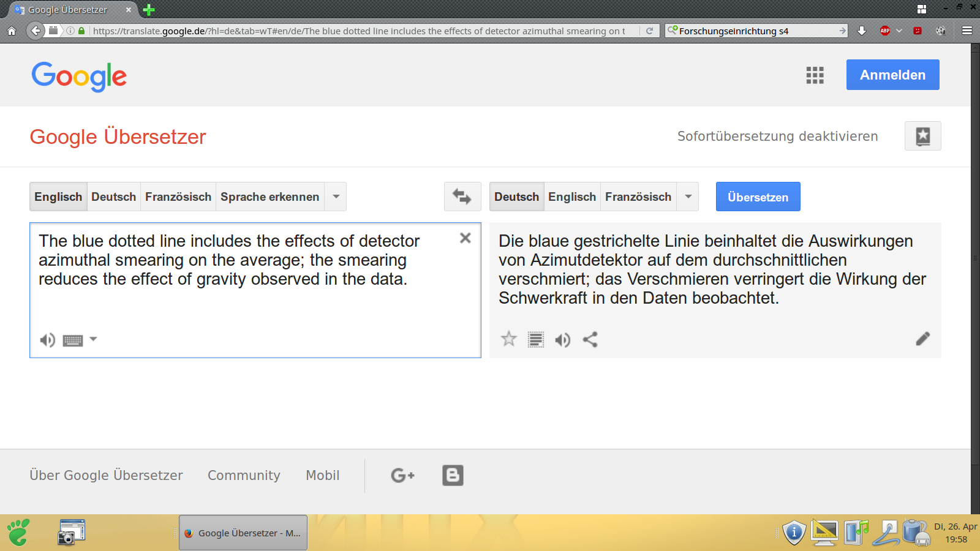Select Englisch as target language

572,197
